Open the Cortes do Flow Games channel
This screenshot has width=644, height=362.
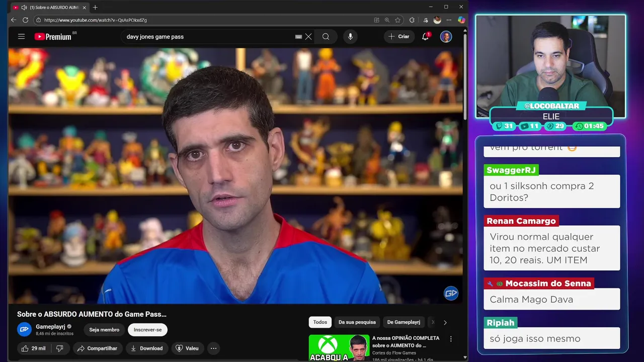tap(393, 353)
